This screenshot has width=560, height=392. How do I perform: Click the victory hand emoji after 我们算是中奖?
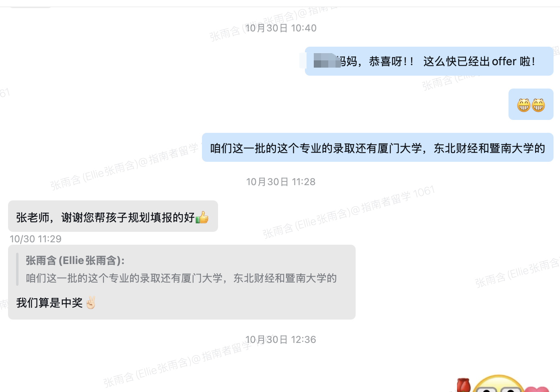point(91,302)
